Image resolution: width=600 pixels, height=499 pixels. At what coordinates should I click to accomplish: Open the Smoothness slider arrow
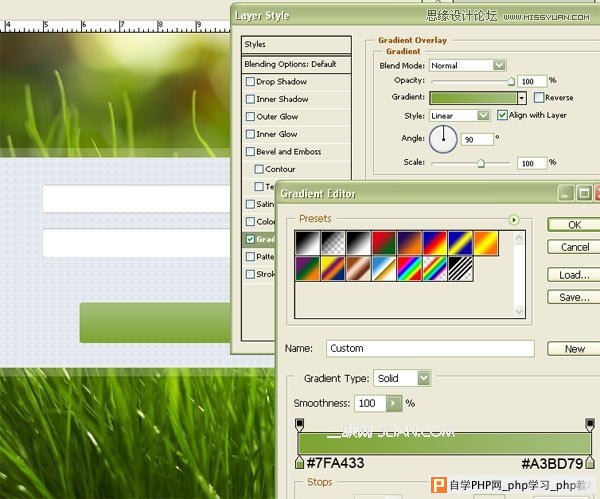pyautogui.click(x=393, y=403)
